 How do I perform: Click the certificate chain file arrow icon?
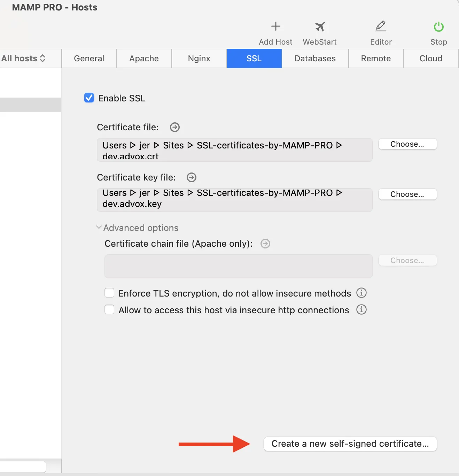pyautogui.click(x=265, y=244)
